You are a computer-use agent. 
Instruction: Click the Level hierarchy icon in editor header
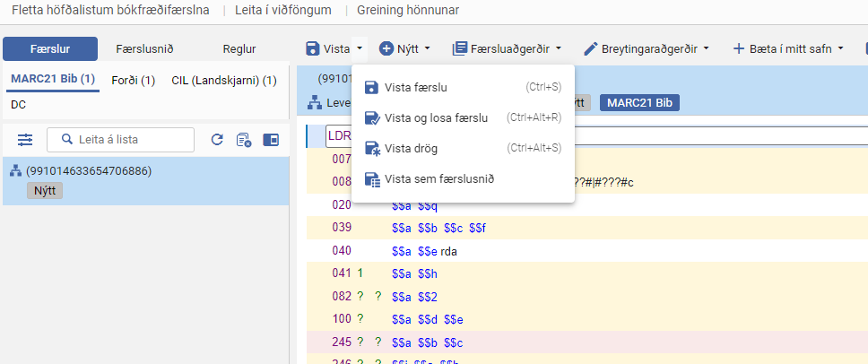[315, 102]
